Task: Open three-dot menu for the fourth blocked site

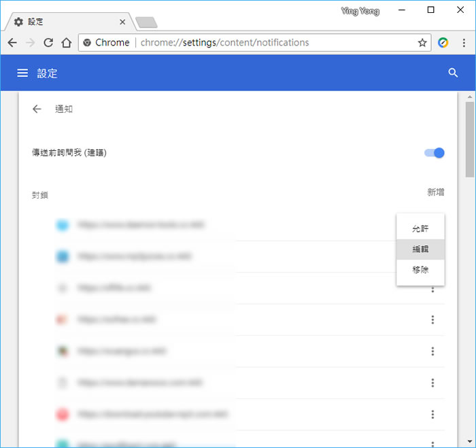Action: click(432, 320)
